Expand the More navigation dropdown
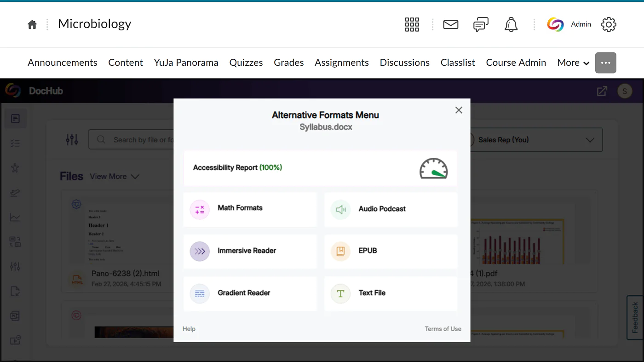The width and height of the screenshot is (644, 362). tap(573, 63)
